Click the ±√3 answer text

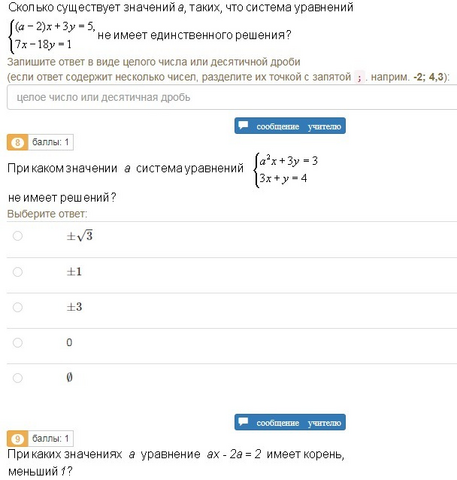[x=80, y=236]
